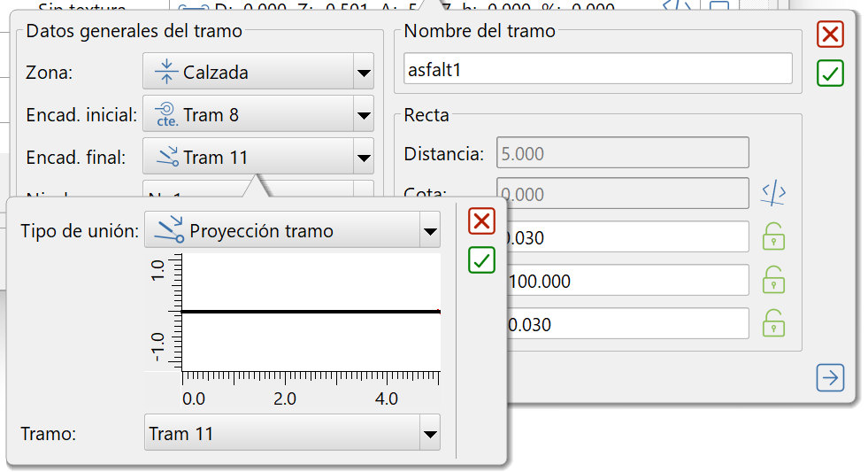Screen dimensions: 868x472
Task: Click the field containing 100.000
Action: 626,281
